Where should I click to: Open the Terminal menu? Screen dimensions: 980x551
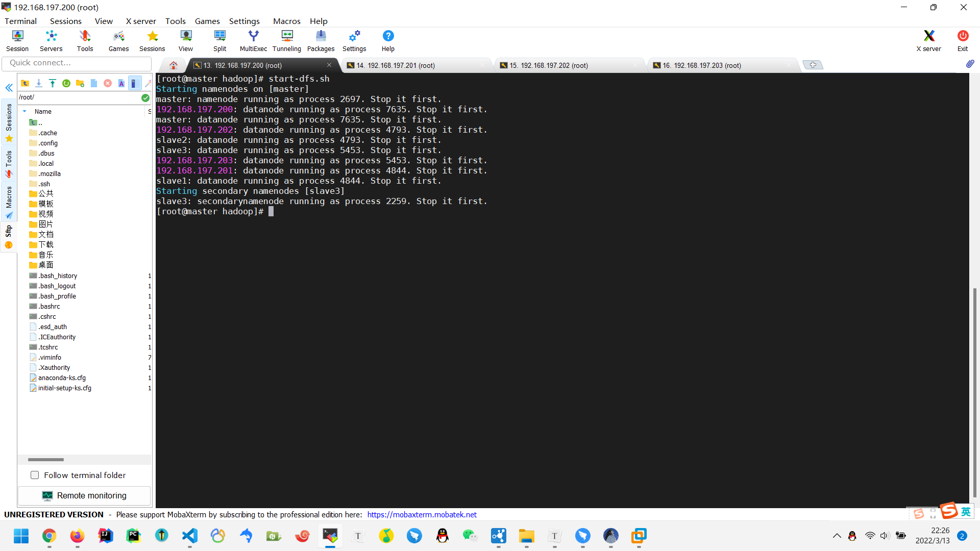(20, 21)
